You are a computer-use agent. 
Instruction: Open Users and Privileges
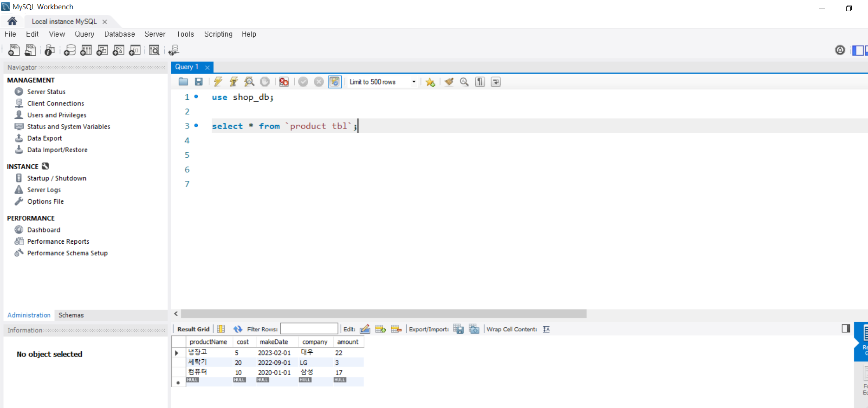click(57, 115)
